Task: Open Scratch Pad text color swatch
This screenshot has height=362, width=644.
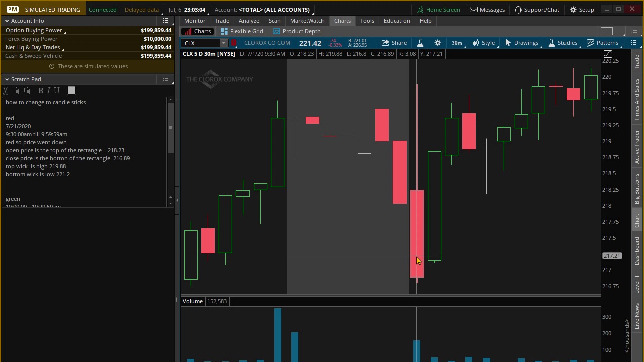Action: [71, 90]
